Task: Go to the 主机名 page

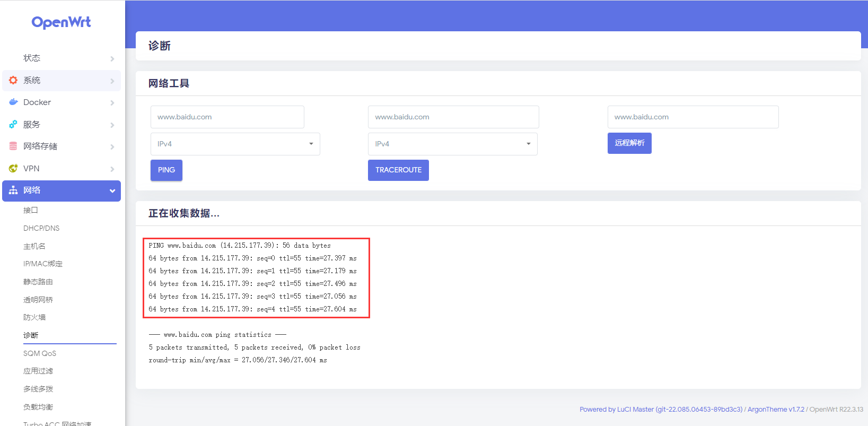Action: pyautogui.click(x=34, y=246)
